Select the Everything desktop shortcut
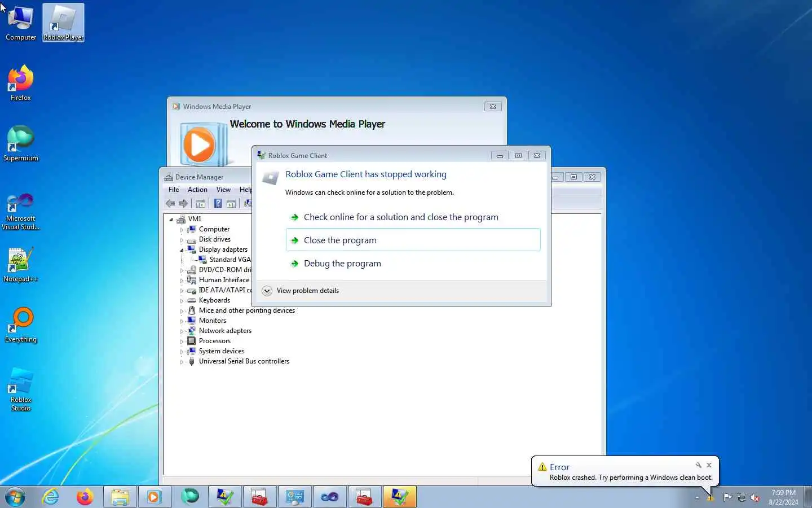Viewport: 812px width, 508px height. (x=21, y=325)
